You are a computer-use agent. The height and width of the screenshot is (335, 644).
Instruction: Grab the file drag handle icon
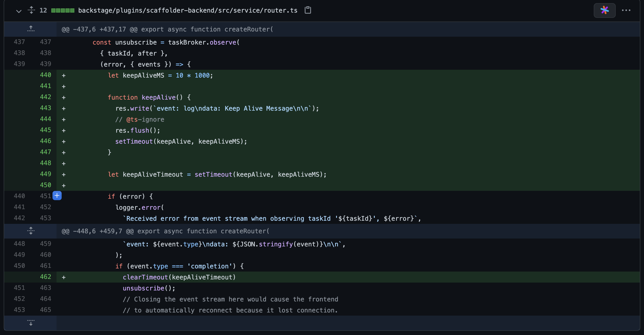31,10
